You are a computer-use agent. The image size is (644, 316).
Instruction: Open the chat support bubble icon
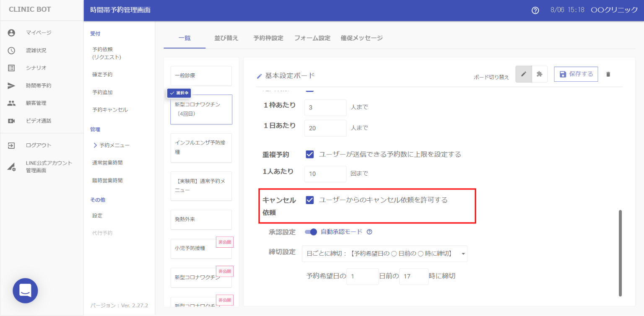[x=25, y=290]
